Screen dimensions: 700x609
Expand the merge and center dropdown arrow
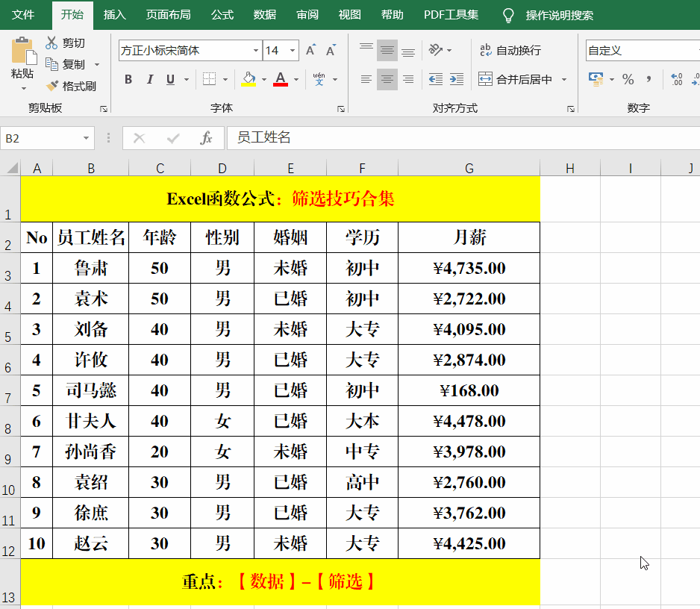pos(564,79)
